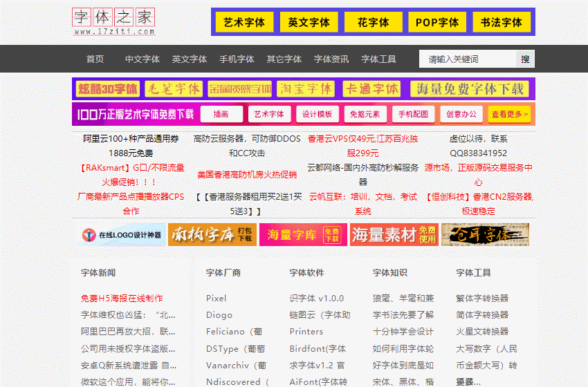Open 狼毫、羊毫和兼 knowledge link
This screenshot has height=387, width=588.
(x=403, y=299)
